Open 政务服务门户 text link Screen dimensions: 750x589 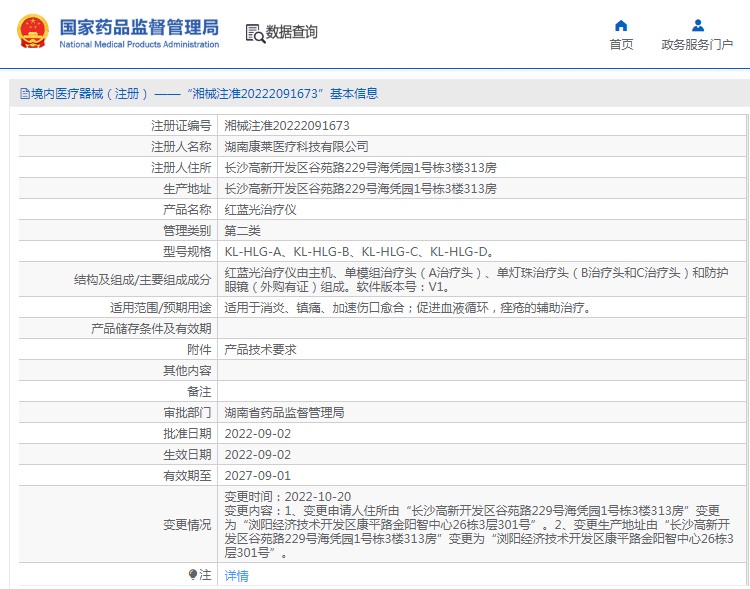[x=697, y=44]
